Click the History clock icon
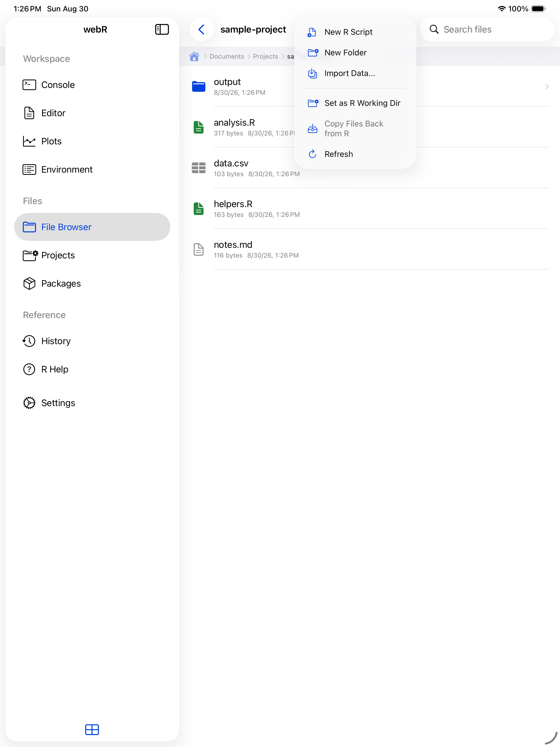Image resolution: width=560 pixels, height=747 pixels. 29,341
